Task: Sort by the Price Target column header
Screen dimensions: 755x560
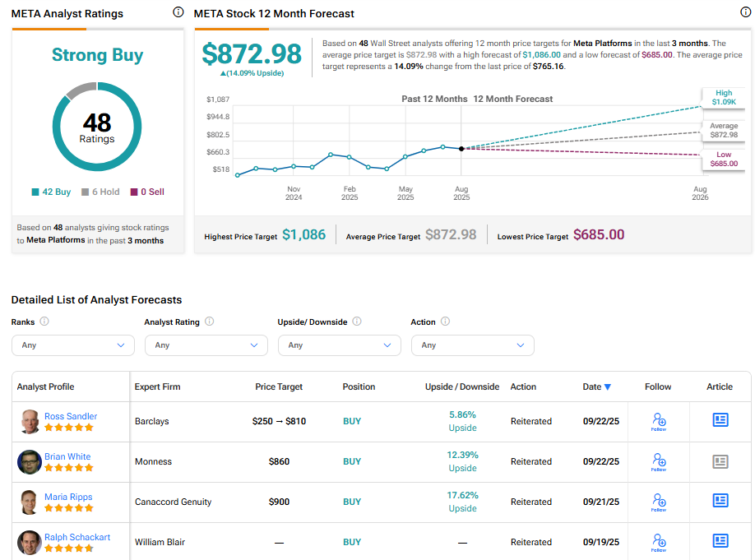Action: tap(279, 386)
